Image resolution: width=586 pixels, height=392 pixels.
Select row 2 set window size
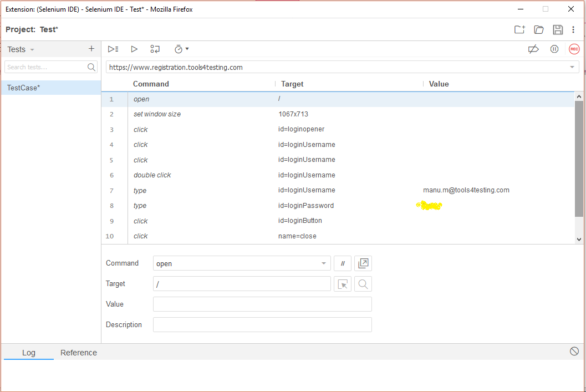[338, 114]
